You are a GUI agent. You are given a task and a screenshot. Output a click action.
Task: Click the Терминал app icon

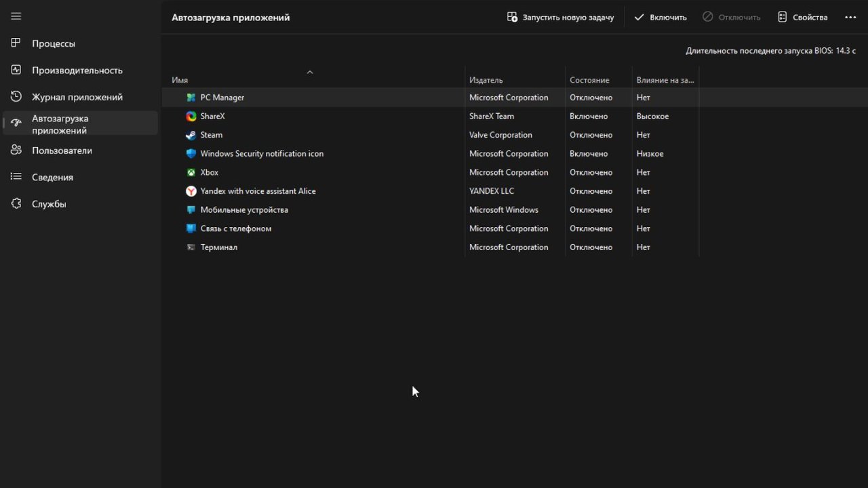(191, 247)
